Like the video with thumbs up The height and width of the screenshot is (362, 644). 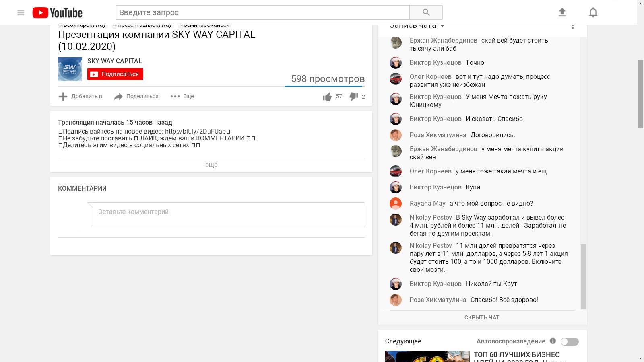point(327,97)
